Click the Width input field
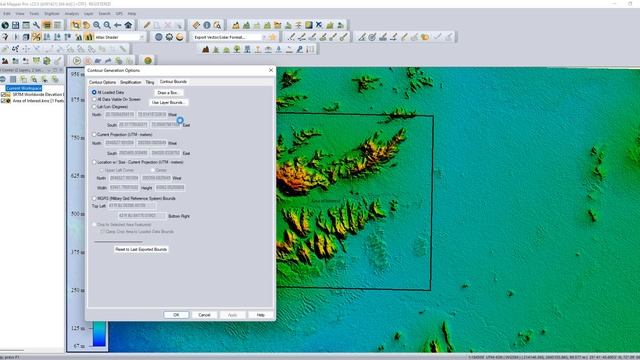Image resolution: width=640 pixels, height=360 pixels. pos(124,188)
